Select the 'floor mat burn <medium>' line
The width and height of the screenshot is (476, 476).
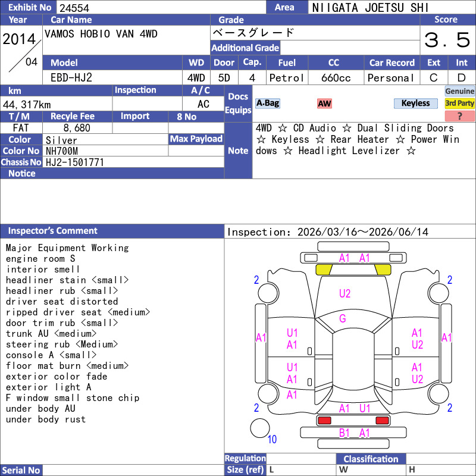[x=67, y=366]
